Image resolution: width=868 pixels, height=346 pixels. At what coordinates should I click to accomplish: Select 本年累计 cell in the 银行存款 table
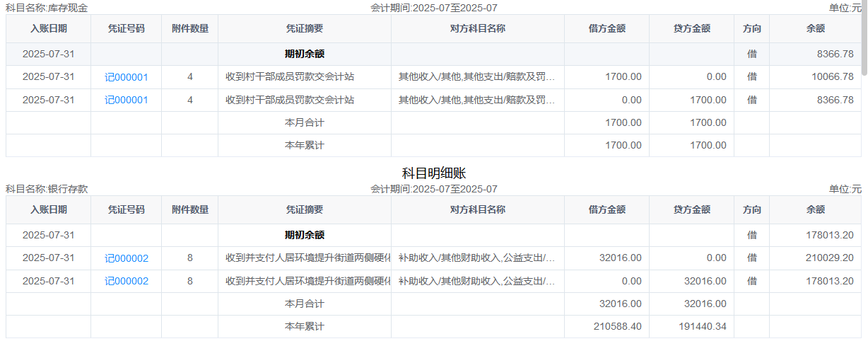(x=304, y=327)
